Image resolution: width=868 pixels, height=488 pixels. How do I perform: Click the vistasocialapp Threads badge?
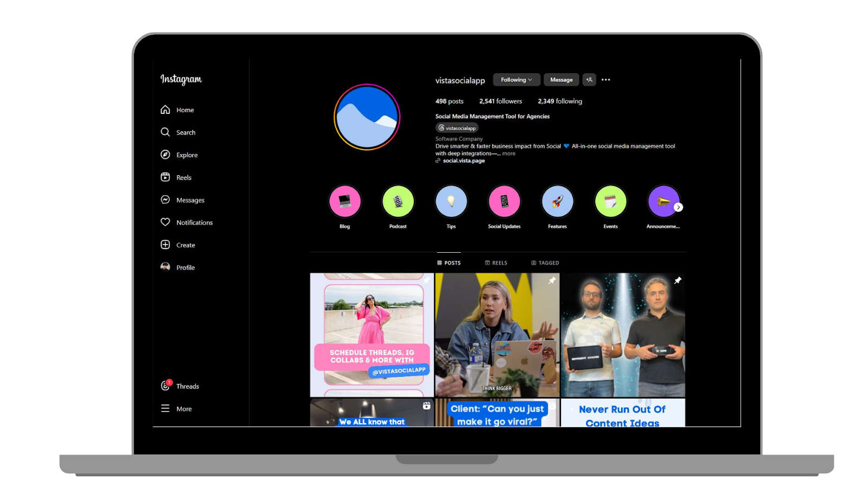pyautogui.click(x=457, y=128)
